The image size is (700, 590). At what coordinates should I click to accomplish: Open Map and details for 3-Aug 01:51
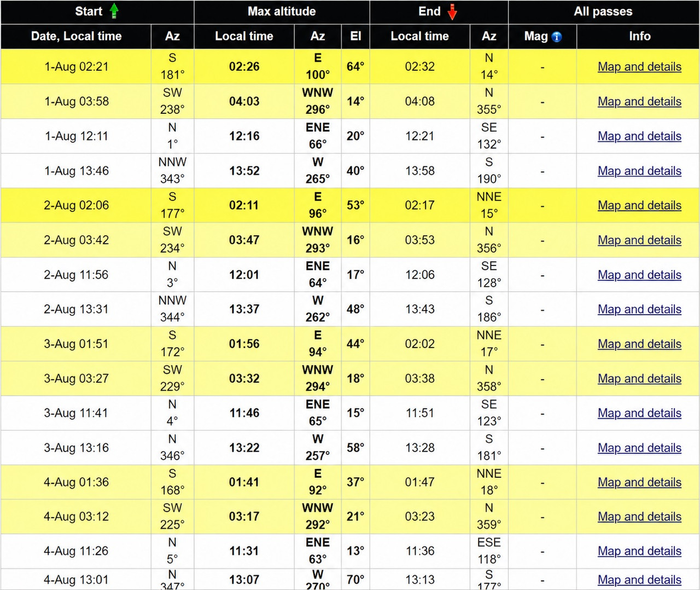pos(639,344)
